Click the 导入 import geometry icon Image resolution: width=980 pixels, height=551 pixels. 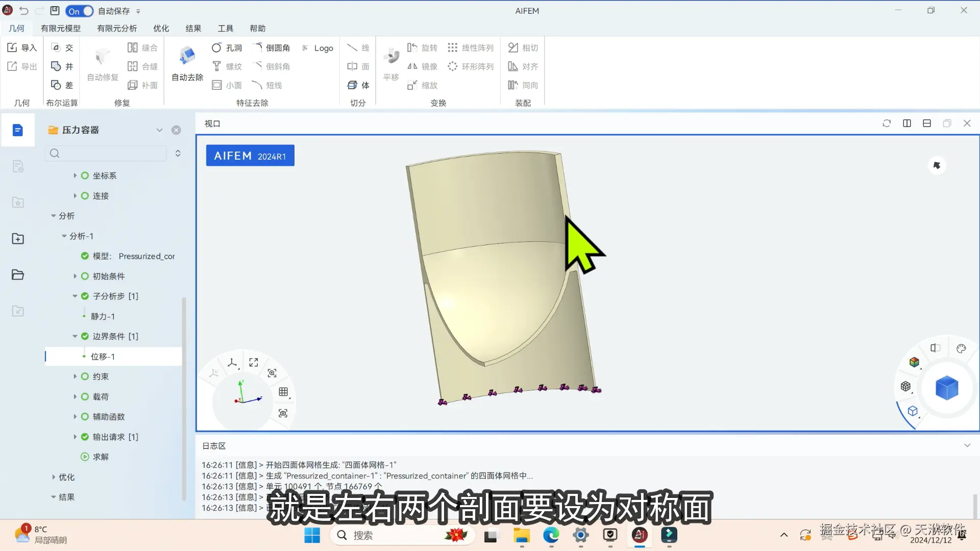13,47
